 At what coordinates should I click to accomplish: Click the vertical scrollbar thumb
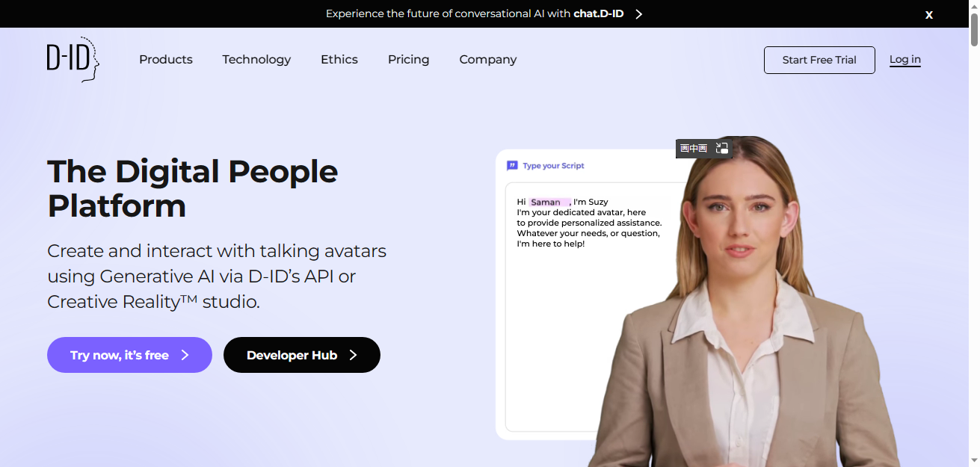[x=974, y=30]
